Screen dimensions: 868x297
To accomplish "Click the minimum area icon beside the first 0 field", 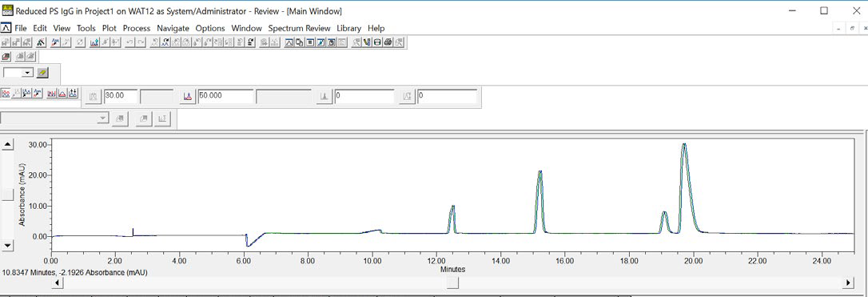I will click(324, 96).
